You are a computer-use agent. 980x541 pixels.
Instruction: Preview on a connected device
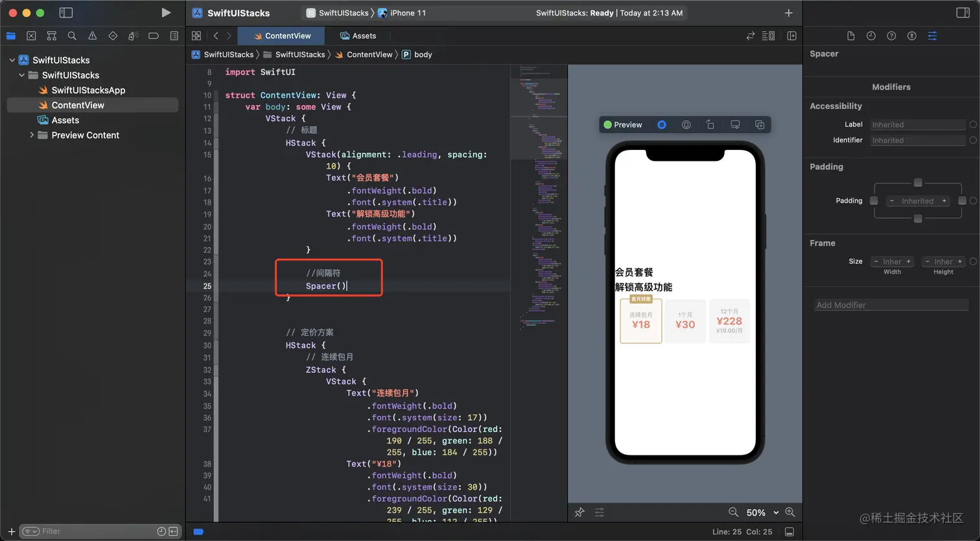(x=735, y=125)
